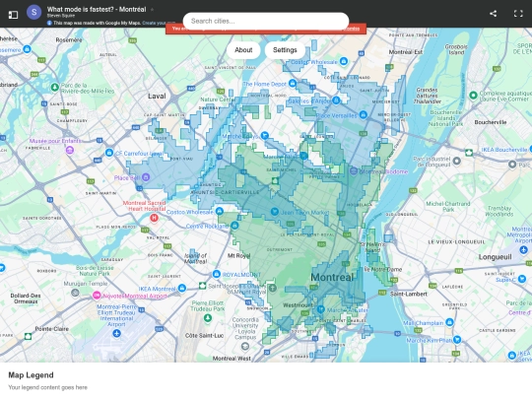Click the Dollard-Des Ormeaux label
Image resolution: width=532 pixels, height=399 pixels.
point(26,299)
